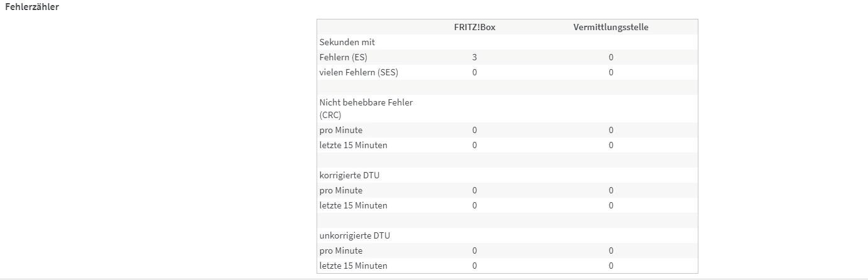The height and width of the screenshot is (280, 868).
Task: Click Vermittlungsstelle value for korrigierte DTU letzte 15 Minuten
Action: (x=610, y=205)
